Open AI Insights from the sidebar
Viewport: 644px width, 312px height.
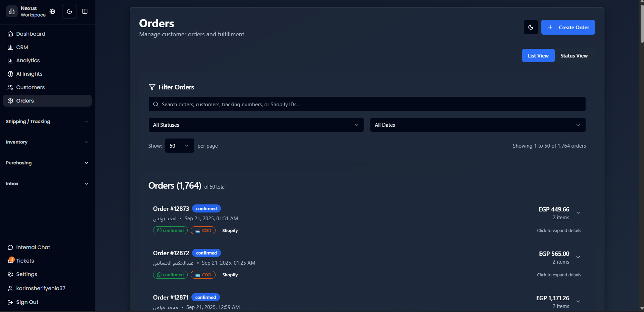tap(29, 74)
